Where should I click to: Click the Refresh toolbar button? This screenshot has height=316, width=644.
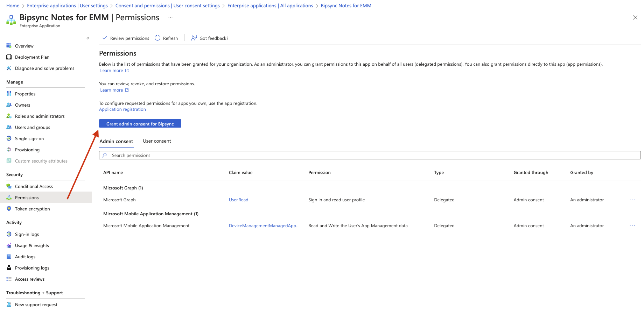(x=167, y=38)
